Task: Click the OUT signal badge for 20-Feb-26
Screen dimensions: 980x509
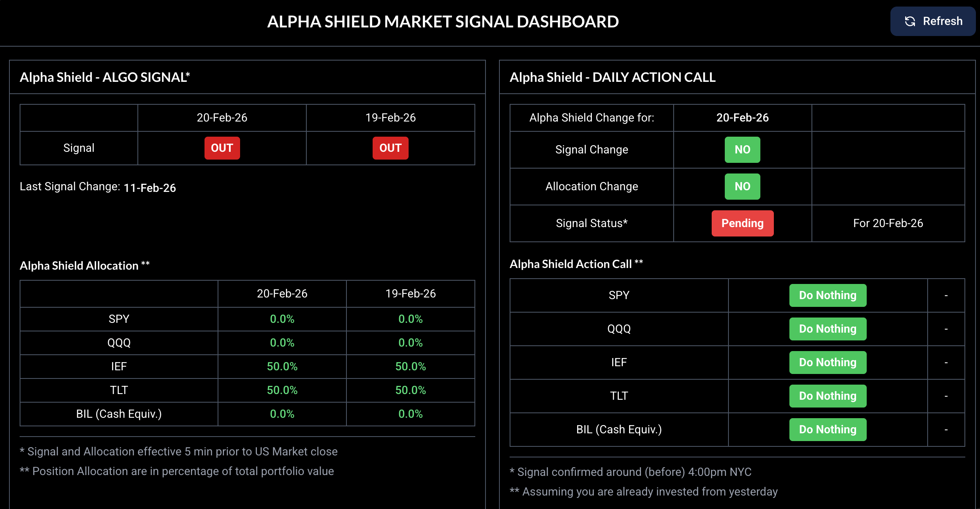Action: point(222,148)
